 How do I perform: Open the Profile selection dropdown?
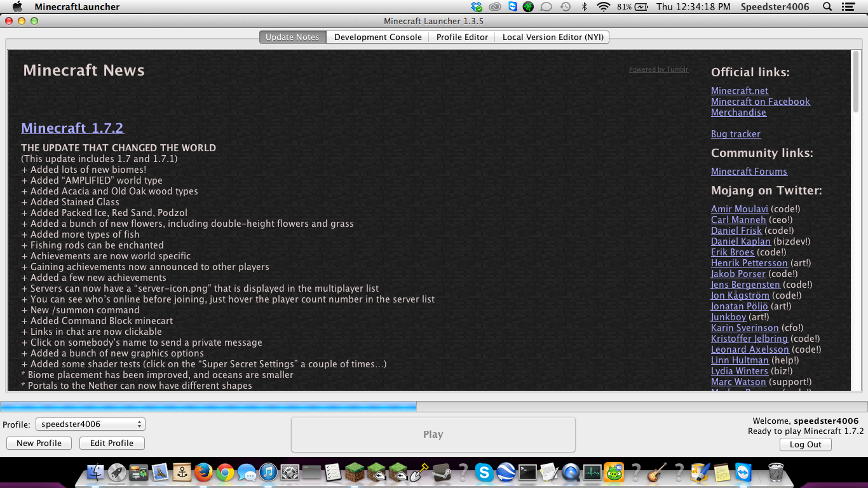(90, 424)
